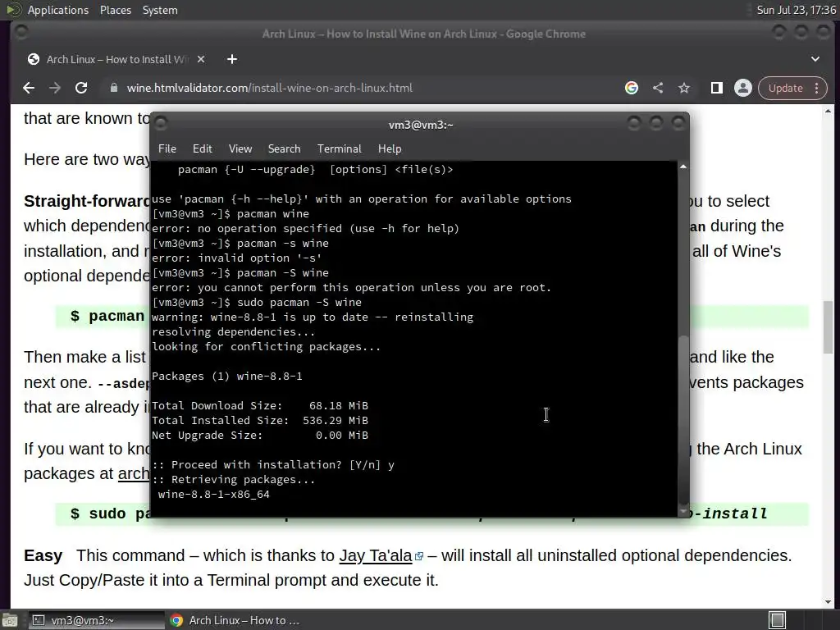Open Chrome three-dot menu
The width and height of the screenshot is (840, 630).
click(x=817, y=88)
